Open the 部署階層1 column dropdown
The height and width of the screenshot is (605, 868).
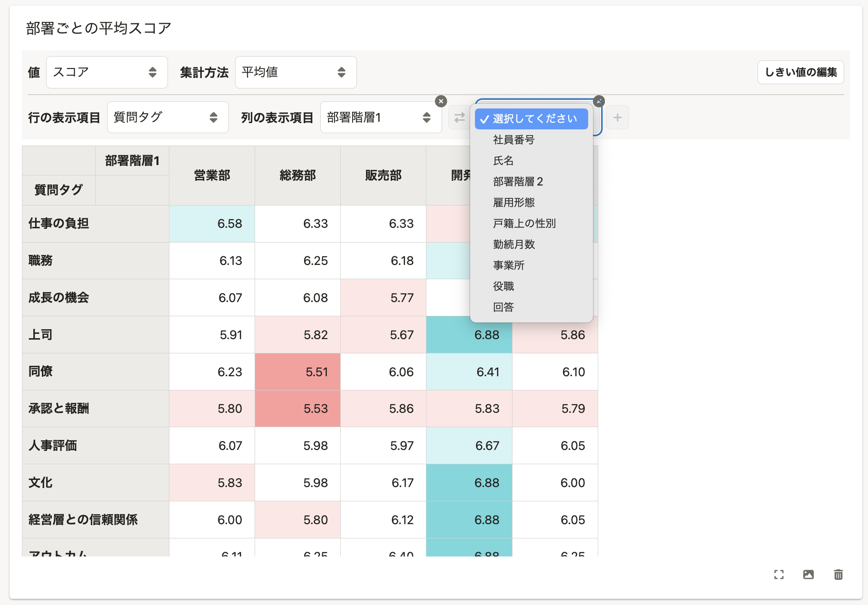pos(381,117)
